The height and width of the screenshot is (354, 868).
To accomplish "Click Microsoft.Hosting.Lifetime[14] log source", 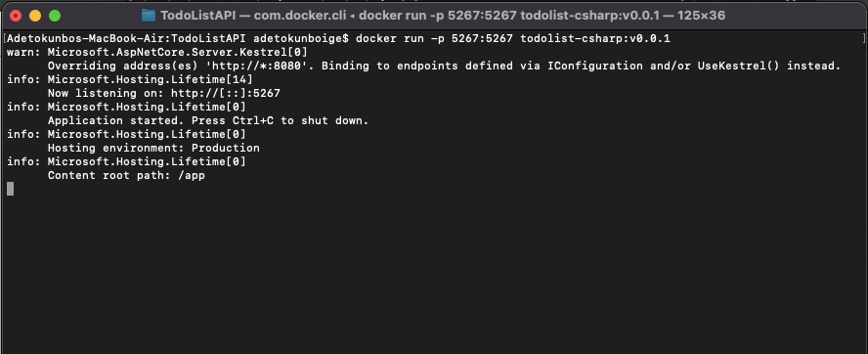I will (x=150, y=79).
